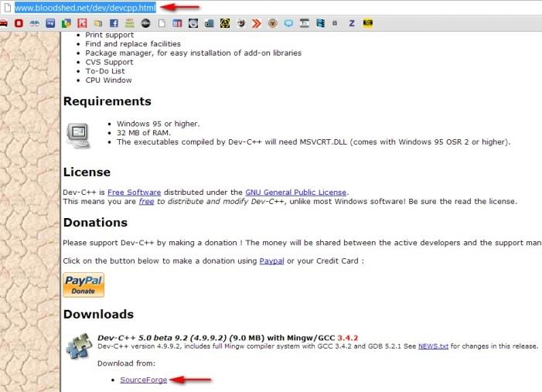Viewport: 542px width, 392px height.
Task: Open the yellow-black rightmost bookmark icon
Action: click(x=368, y=23)
